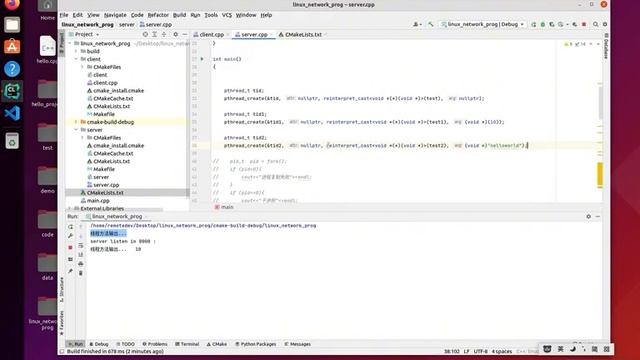Collapse the server folder
The height and width of the screenshot is (360, 640).
tap(76, 130)
